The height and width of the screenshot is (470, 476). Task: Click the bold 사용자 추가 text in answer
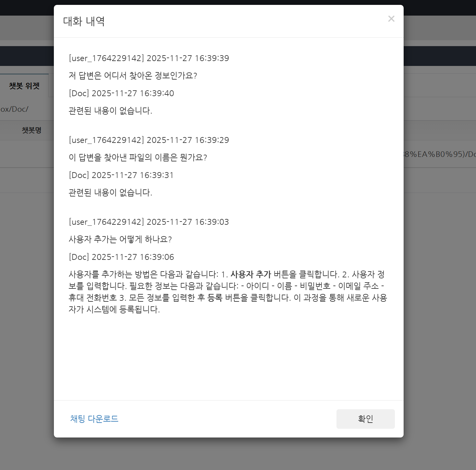[251, 274]
